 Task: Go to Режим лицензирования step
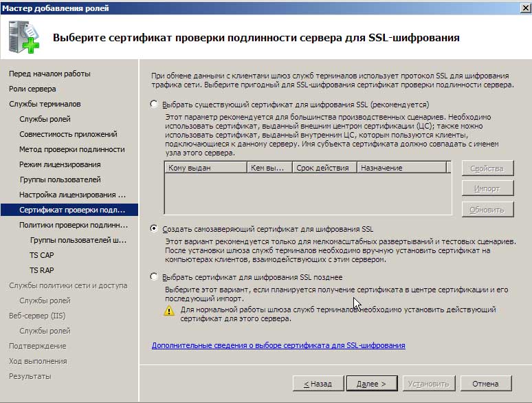tap(60, 164)
